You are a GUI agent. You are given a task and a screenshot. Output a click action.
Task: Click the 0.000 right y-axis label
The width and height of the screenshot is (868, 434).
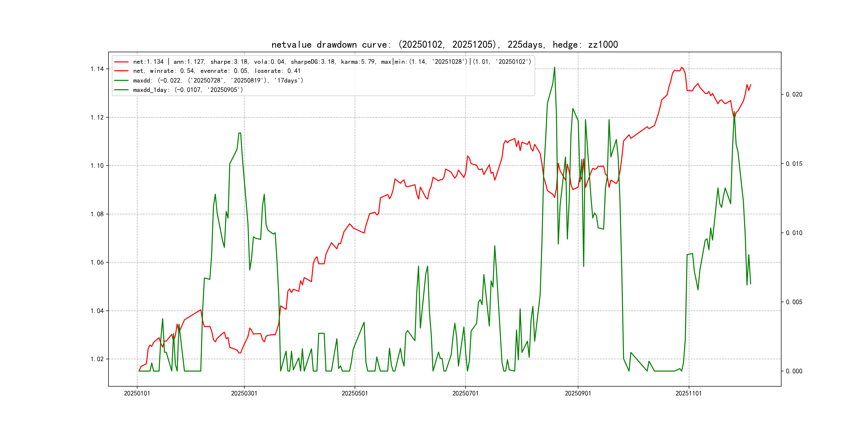pyautogui.click(x=794, y=371)
